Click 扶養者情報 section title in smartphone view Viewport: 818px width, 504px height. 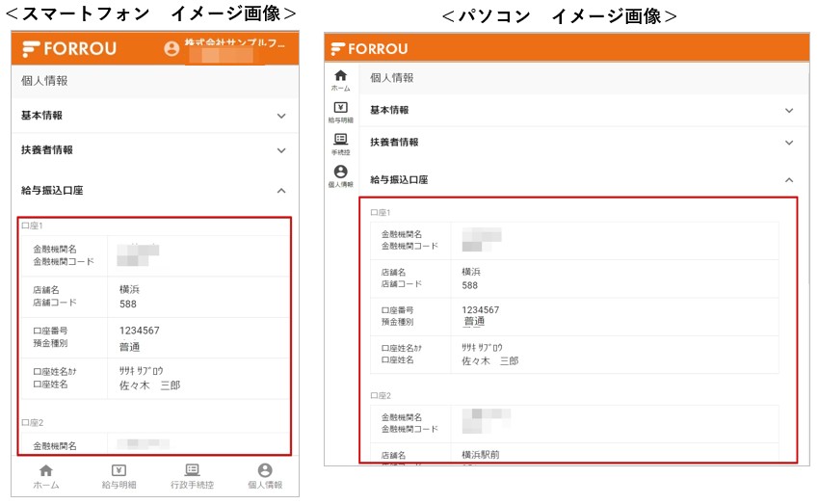point(47,149)
